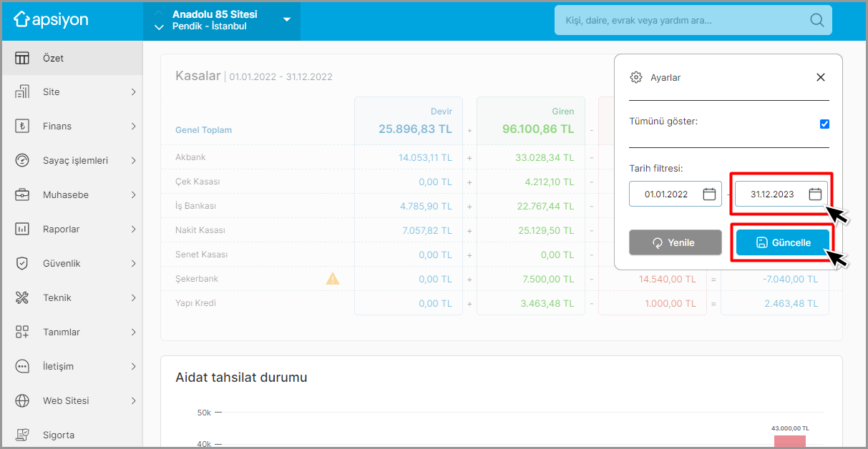Click the Akbank row label
This screenshot has width=868, height=449.
pyautogui.click(x=190, y=157)
